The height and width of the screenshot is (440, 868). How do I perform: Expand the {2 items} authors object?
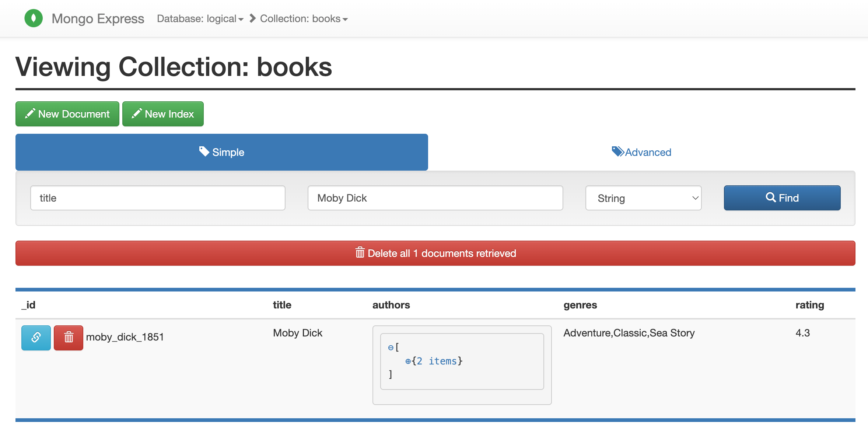pos(408,361)
